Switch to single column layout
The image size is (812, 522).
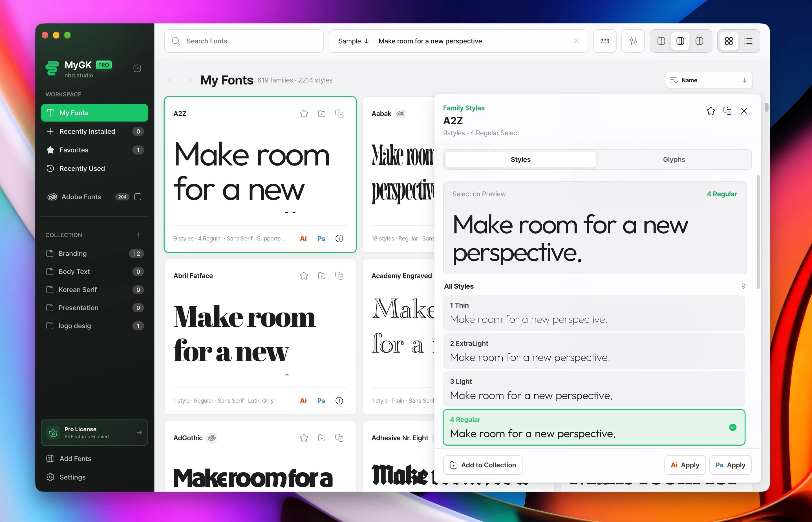coord(661,41)
